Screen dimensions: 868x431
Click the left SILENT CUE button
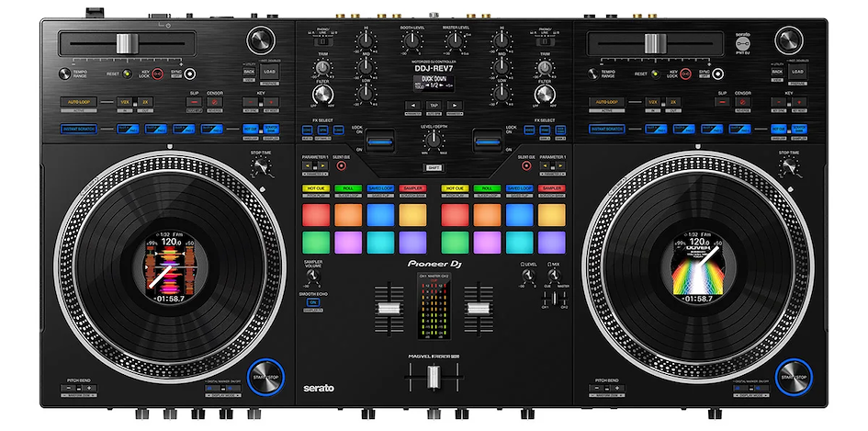pyautogui.click(x=341, y=166)
